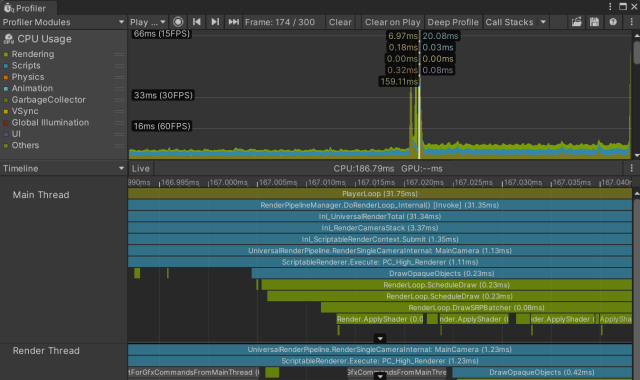Open Call Stacks options dropdown arrow
640x380 pixels.
(x=543, y=22)
